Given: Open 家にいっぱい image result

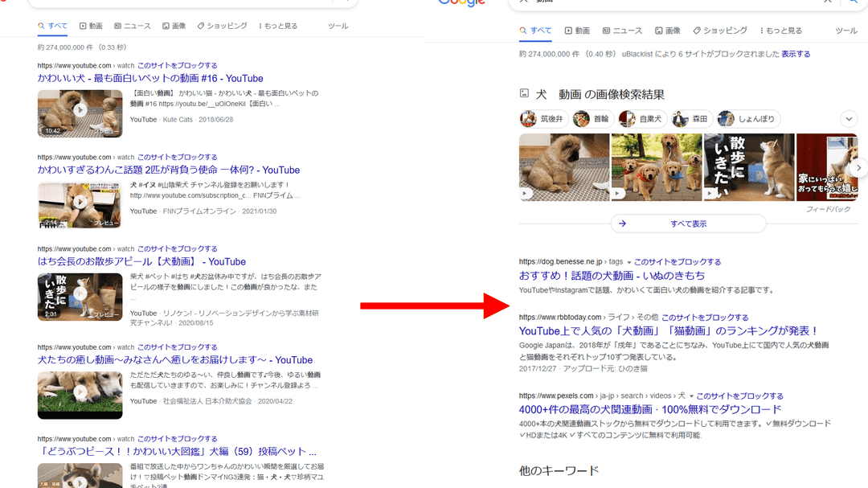Looking at the screenshot, I should (826, 166).
